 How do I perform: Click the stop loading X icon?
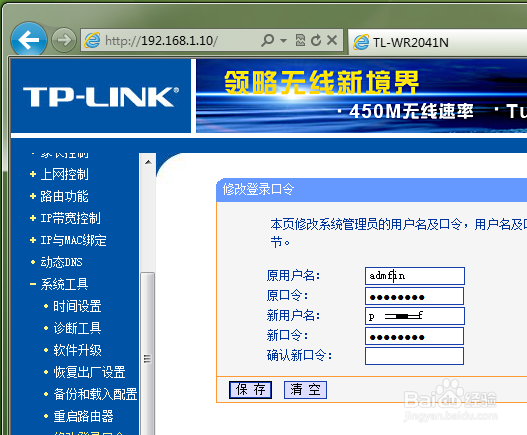(x=332, y=40)
